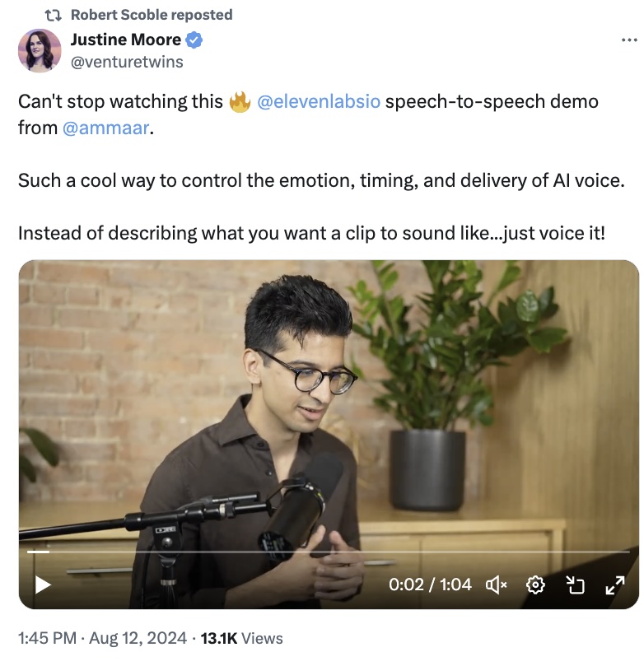Click the fire emoji in the tweet
The image size is (644, 666).
(240, 102)
